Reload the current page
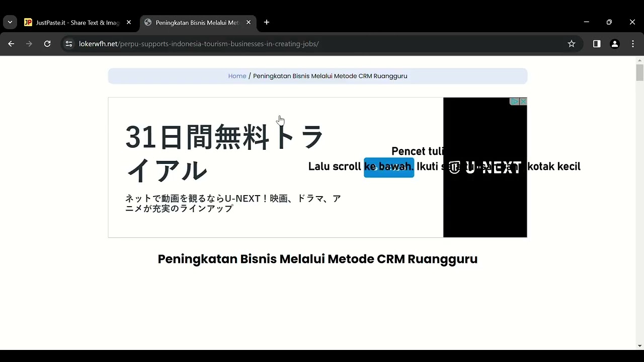 click(47, 44)
